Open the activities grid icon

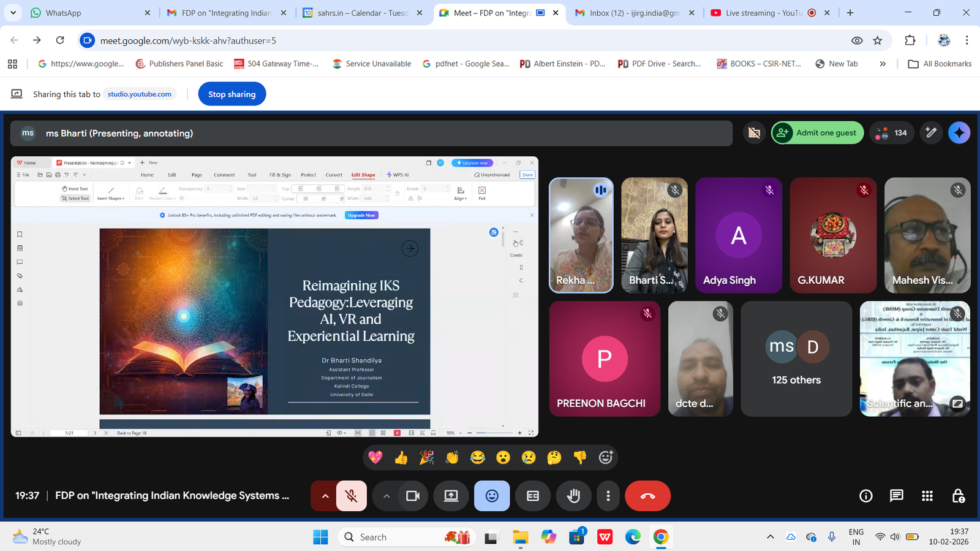[927, 496]
